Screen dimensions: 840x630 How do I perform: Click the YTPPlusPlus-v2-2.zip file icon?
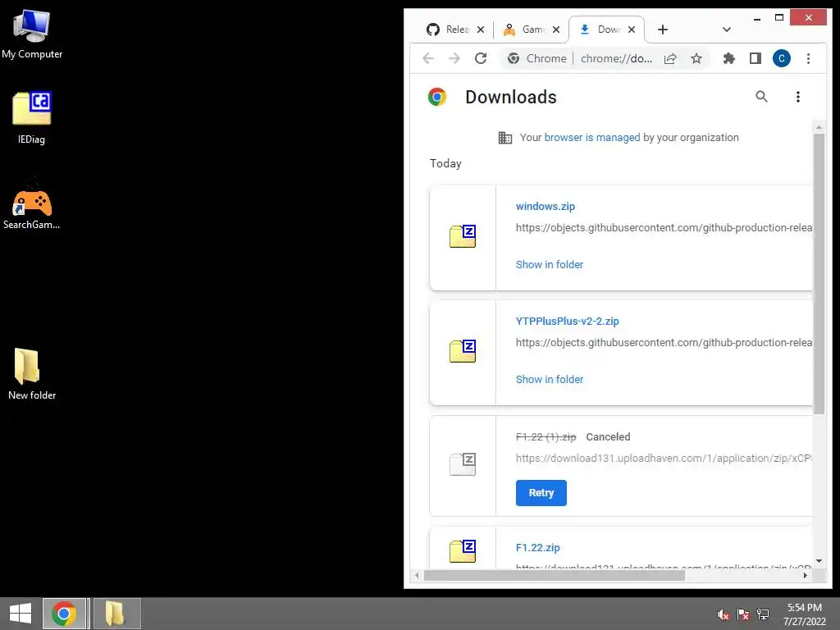[463, 351]
